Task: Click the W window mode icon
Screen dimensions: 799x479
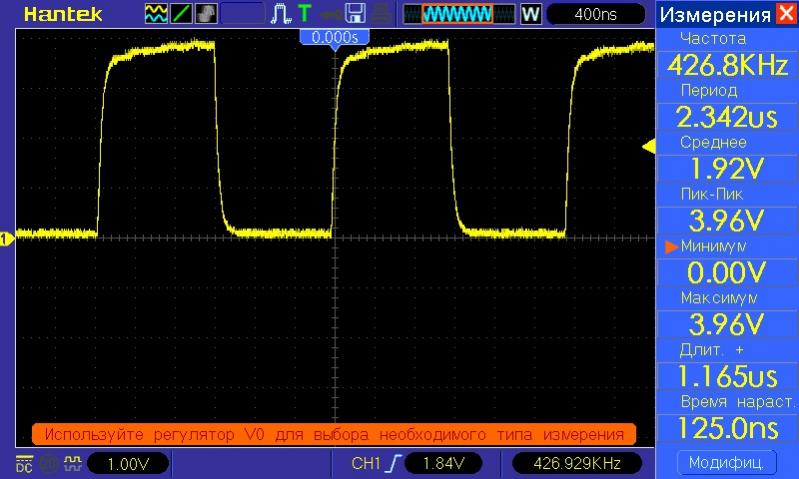Action: pos(530,14)
